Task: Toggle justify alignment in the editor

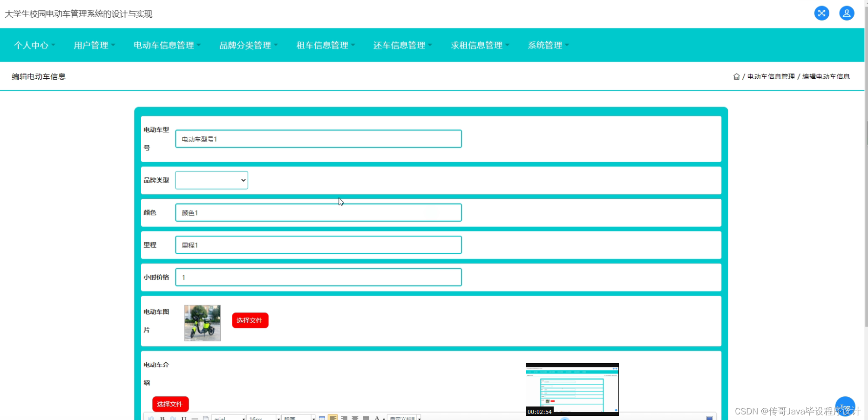Action: point(365,418)
